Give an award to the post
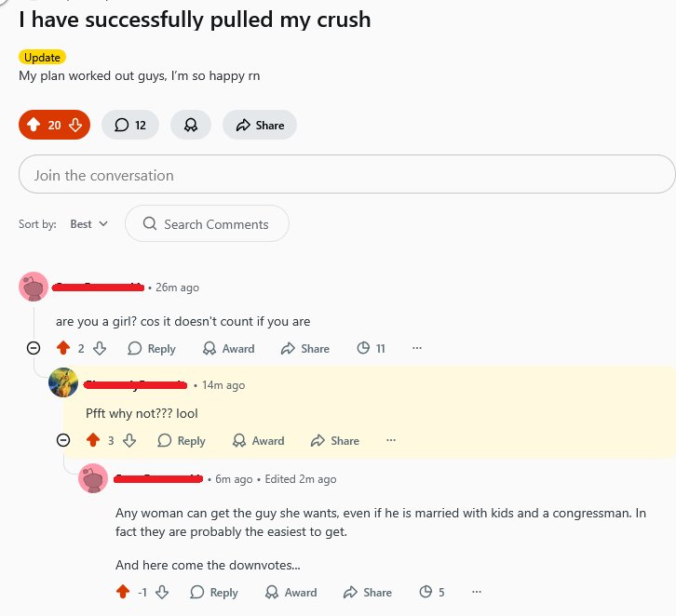 coord(191,126)
